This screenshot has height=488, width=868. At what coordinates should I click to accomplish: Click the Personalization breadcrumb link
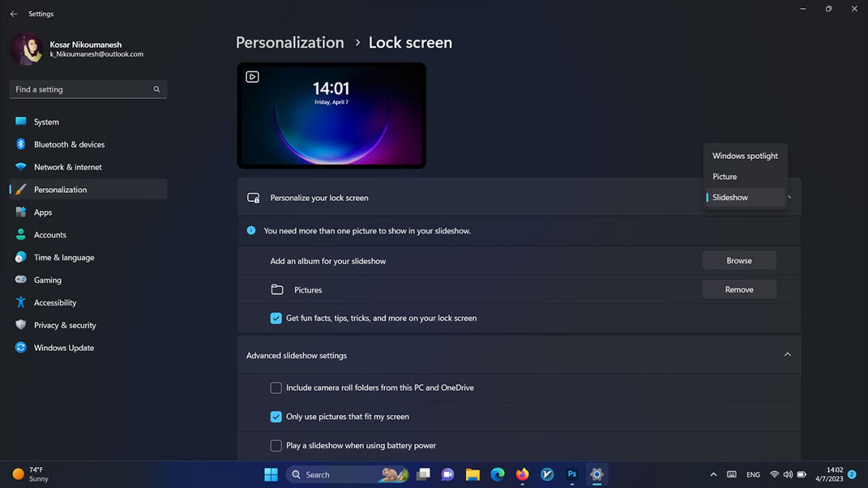point(290,43)
